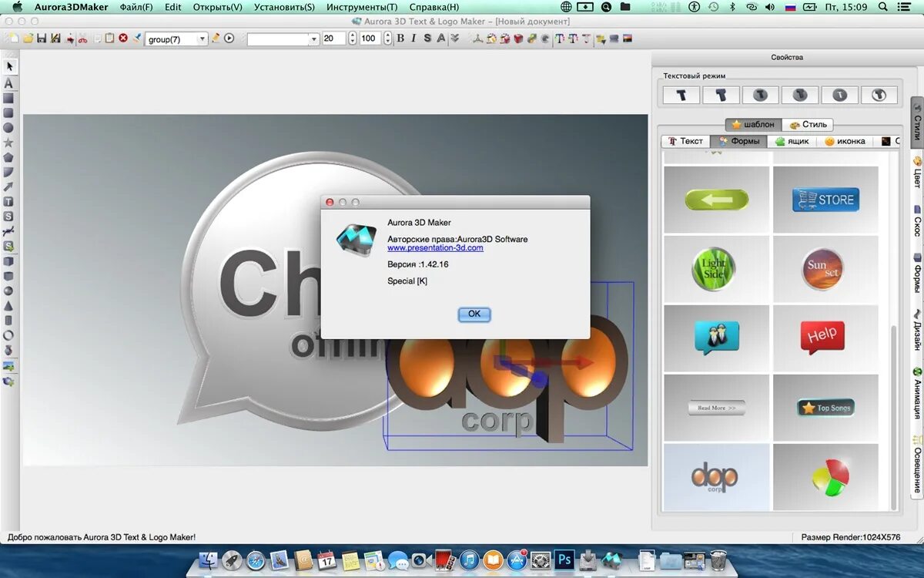Apply italic text formatting (I)
924x578 pixels.
click(x=413, y=39)
